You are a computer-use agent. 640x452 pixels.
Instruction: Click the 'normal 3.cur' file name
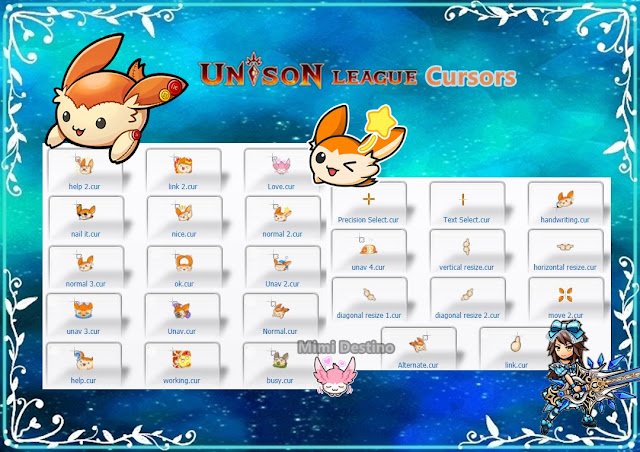(x=86, y=284)
